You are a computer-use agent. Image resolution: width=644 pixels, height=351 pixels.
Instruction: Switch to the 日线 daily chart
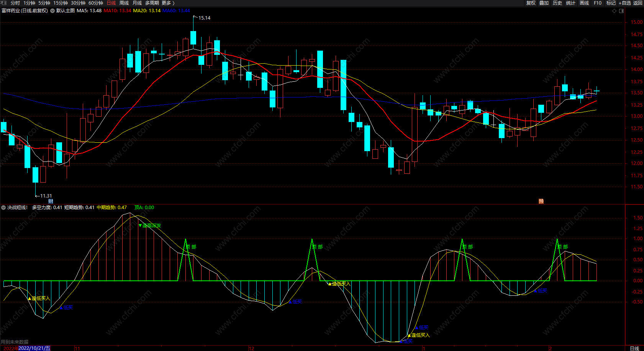pos(111,3)
